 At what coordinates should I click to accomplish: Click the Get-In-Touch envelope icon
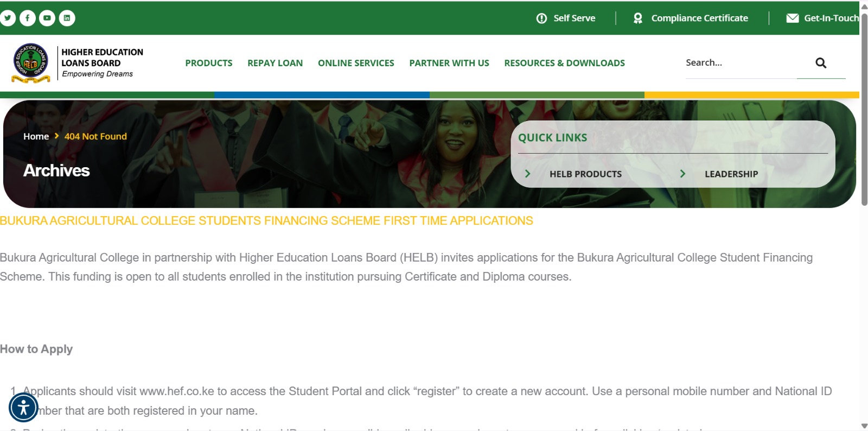coord(793,18)
